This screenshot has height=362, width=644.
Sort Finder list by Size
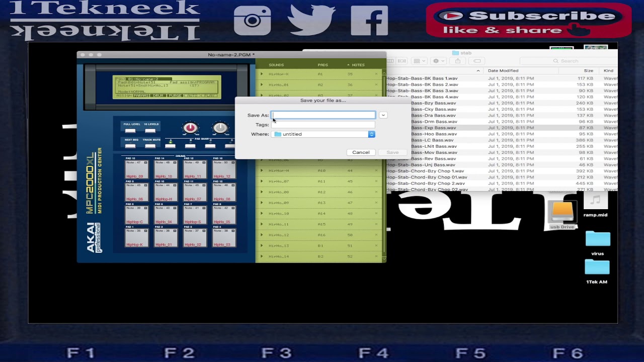[x=588, y=71]
